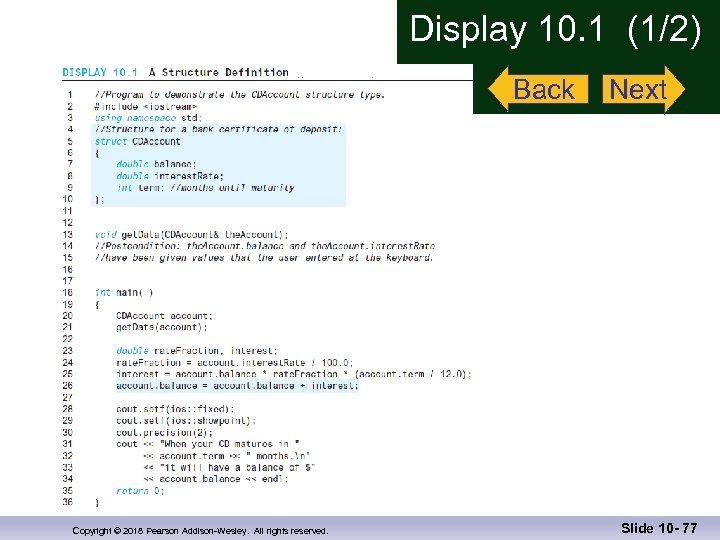Click the 'return 0;' statement
720x540 pixels.
coord(140,491)
